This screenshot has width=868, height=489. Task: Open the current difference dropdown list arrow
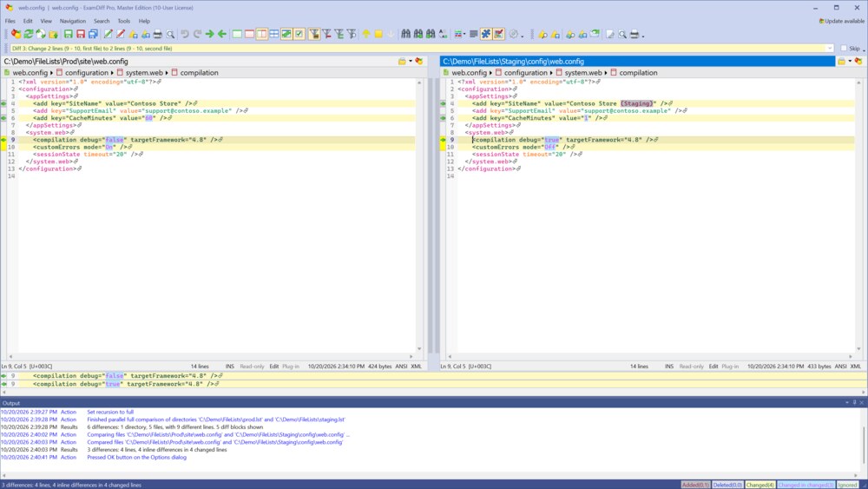(829, 48)
